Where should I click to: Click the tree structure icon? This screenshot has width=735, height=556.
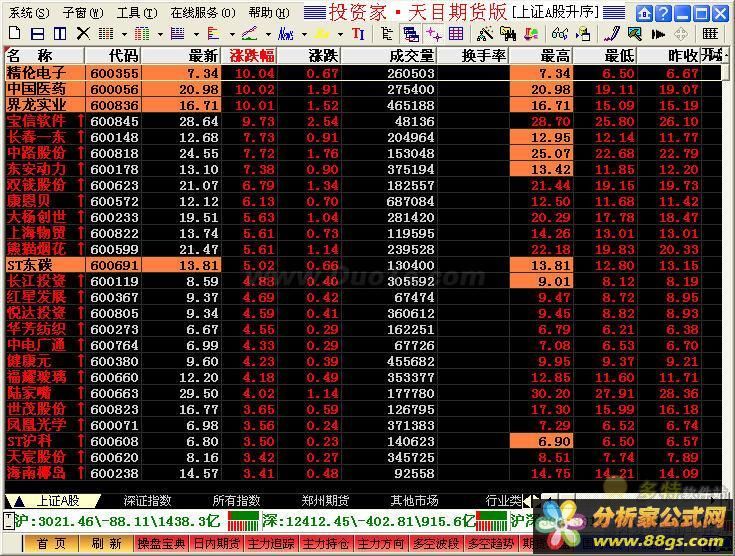point(387,34)
